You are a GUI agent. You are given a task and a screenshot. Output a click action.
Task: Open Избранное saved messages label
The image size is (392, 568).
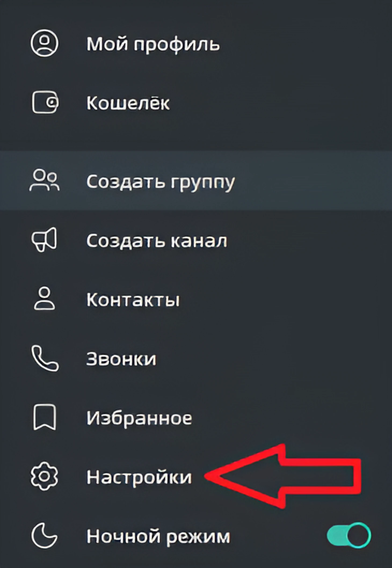[139, 418]
